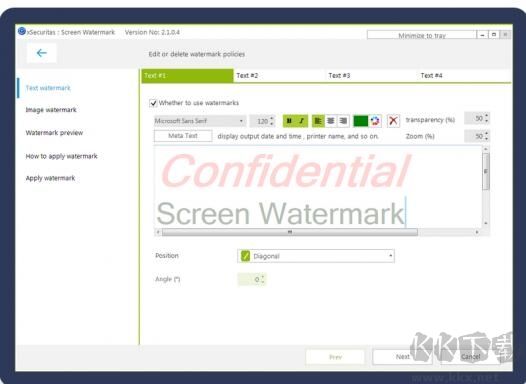Screen dimensions: 526x384
Task: Switch to the Text #1 tab
Action: [187, 75]
